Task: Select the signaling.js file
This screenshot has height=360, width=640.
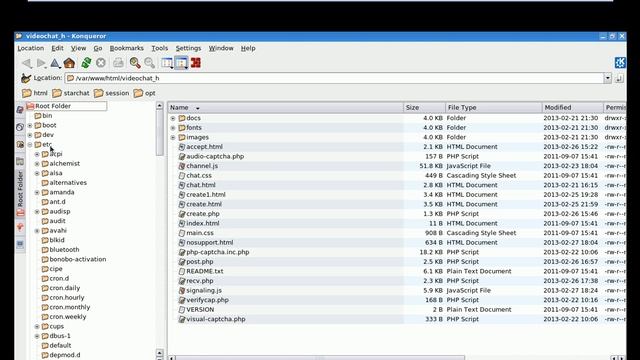Action: (204, 290)
